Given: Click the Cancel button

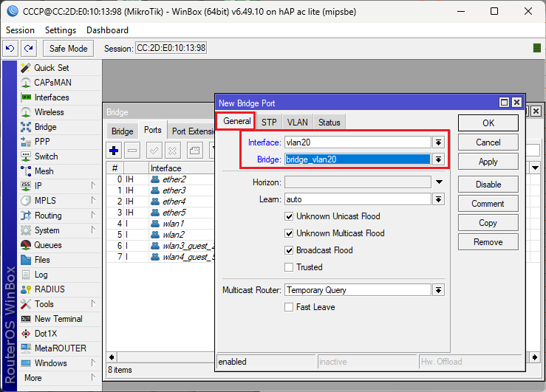Looking at the screenshot, I should [x=488, y=142].
